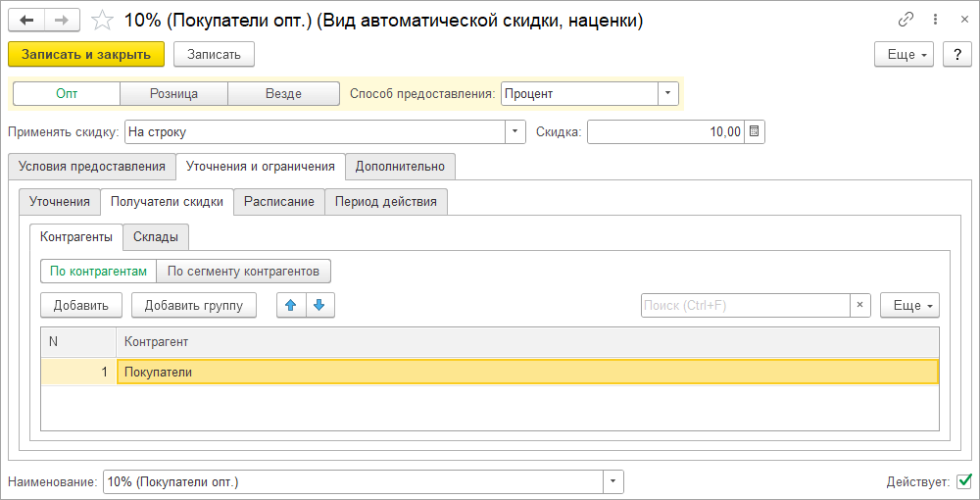This screenshot has width=980, height=500.
Task: Clear search field with X icon
Action: [859, 305]
